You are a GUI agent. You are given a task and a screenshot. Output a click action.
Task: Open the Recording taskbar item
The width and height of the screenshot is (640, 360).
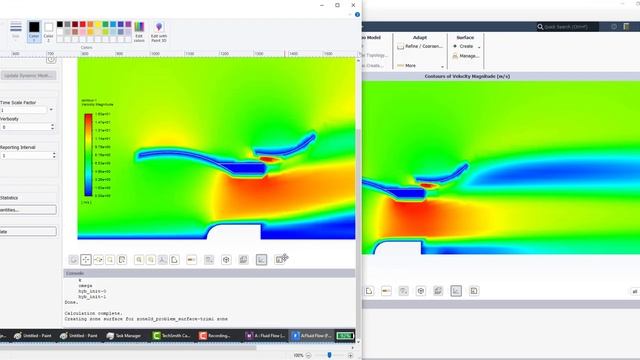pos(215,336)
